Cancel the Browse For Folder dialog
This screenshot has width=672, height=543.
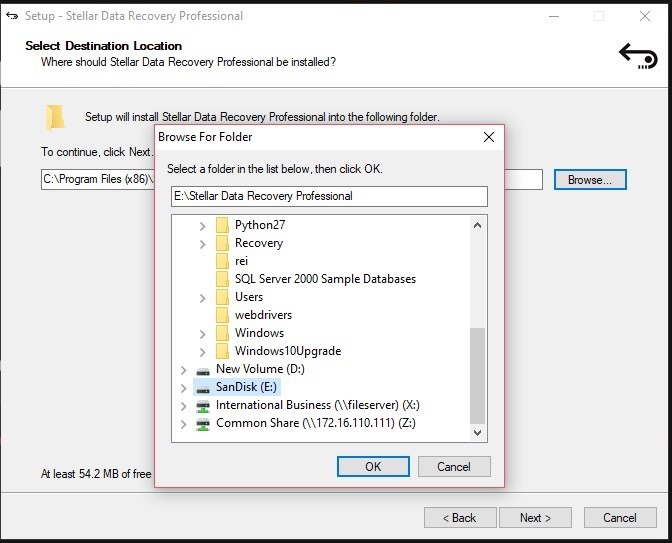click(x=454, y=466)
